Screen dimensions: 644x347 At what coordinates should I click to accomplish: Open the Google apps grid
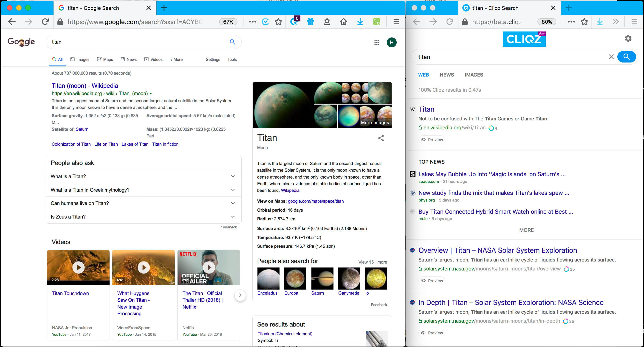point(377,43)
